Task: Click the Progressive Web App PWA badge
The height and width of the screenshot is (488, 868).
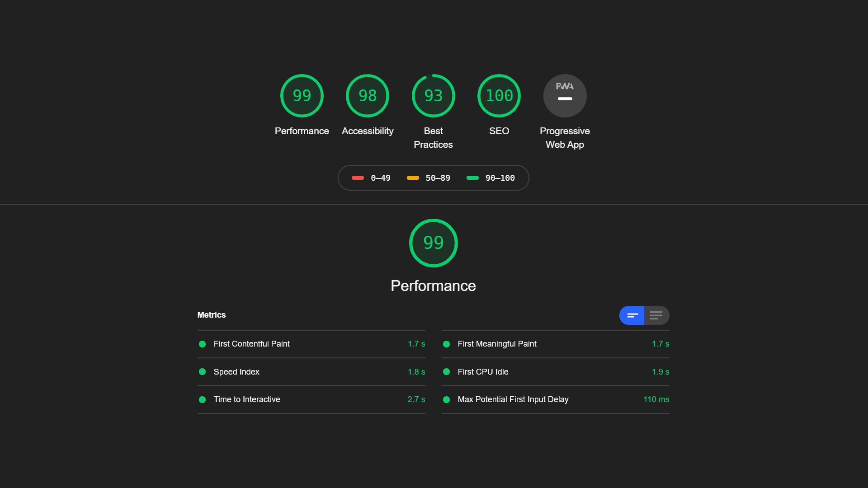Action: click(565, 96)
